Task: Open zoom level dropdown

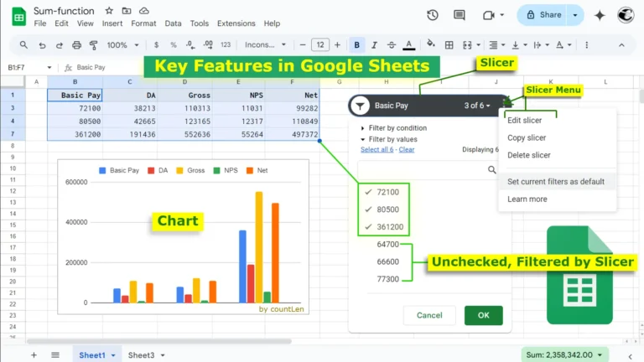Action: pyautogui.click(x=122, y=45)
